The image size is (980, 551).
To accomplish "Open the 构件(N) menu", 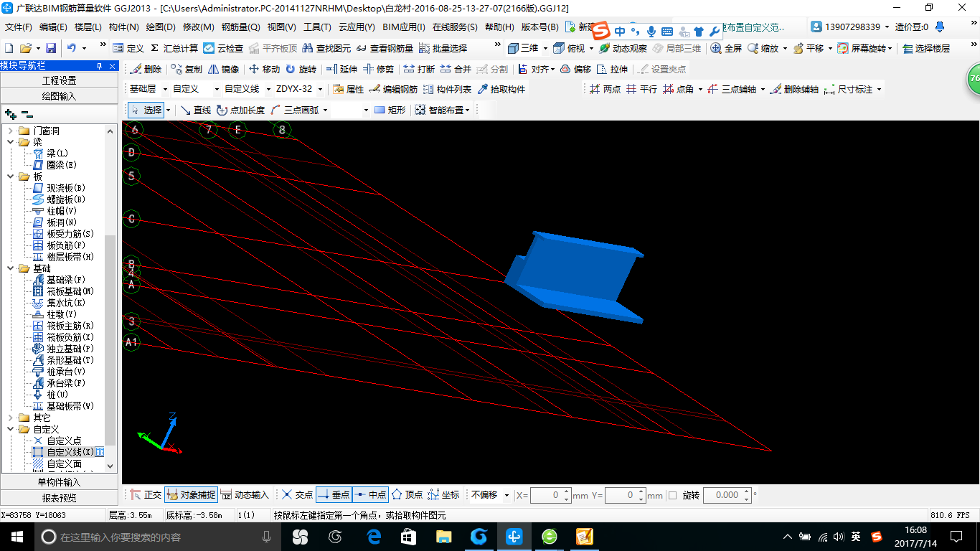I will 124,27.
